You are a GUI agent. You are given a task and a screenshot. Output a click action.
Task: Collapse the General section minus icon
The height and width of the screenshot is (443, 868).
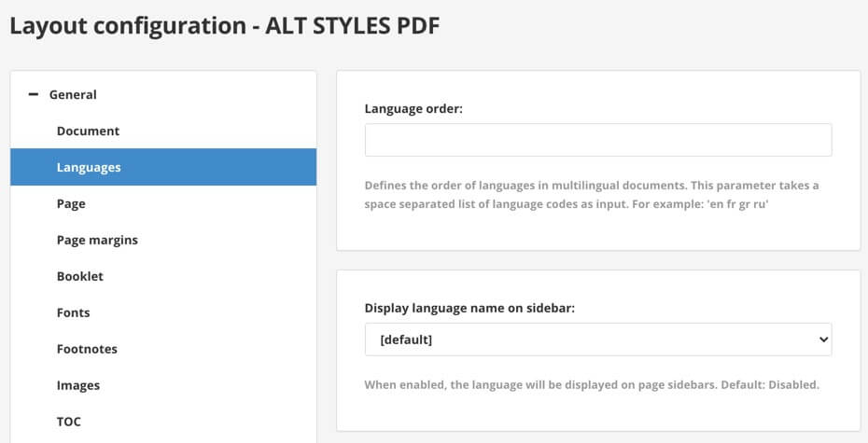pos(34,94)
